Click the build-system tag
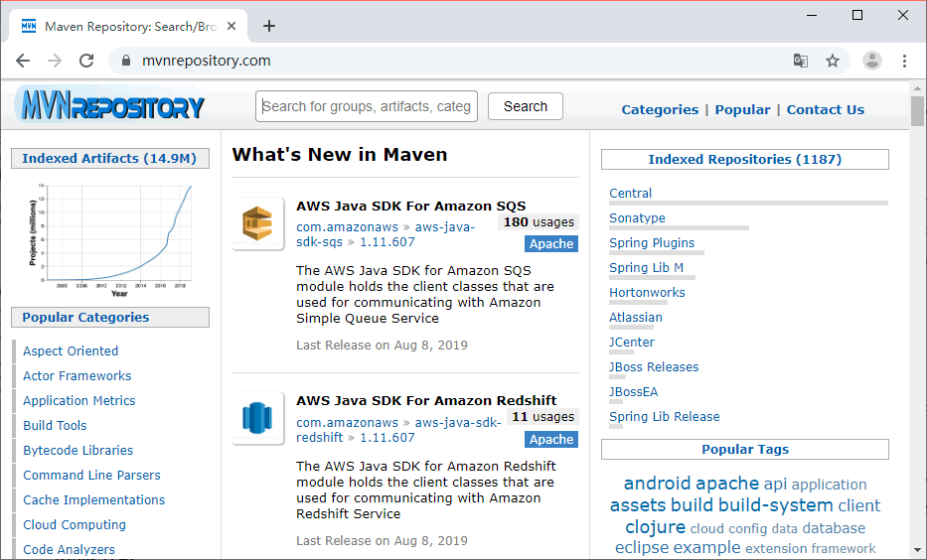The height and width of the screenshot is (560, 927). (776, 505)
